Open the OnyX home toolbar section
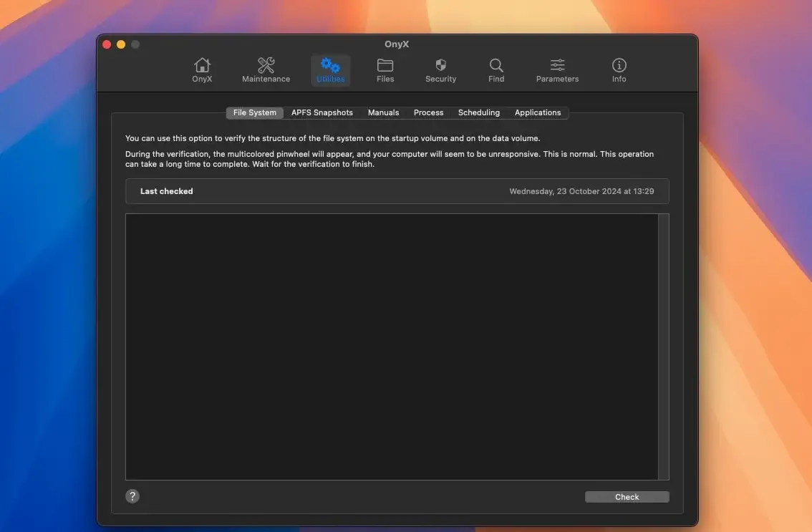 (x=202, y=70)
